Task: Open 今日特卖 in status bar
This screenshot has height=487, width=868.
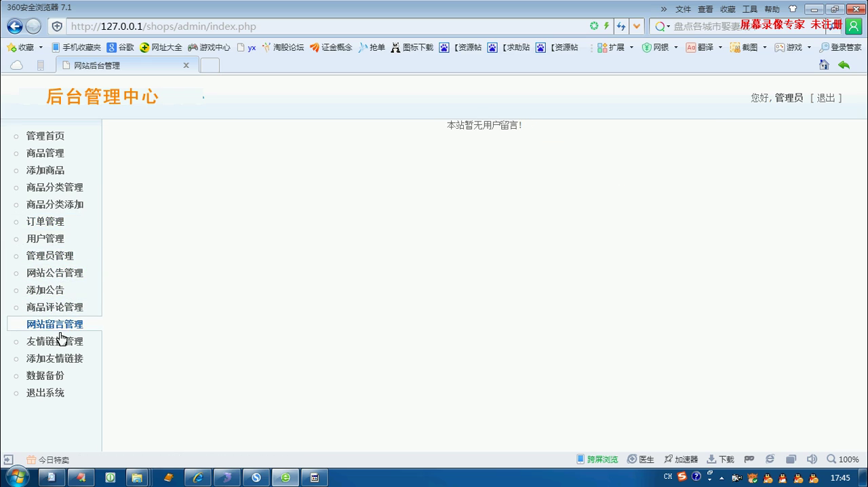Action: (x=47, y=459)
